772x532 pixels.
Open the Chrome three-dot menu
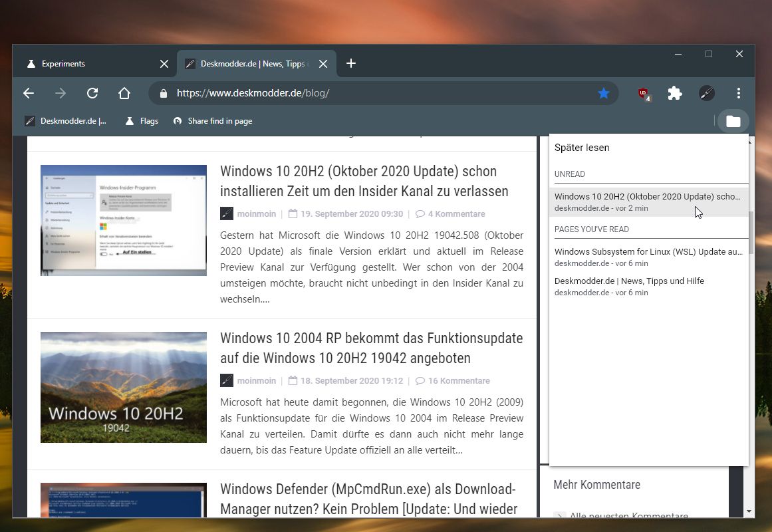tap(739, 93)
